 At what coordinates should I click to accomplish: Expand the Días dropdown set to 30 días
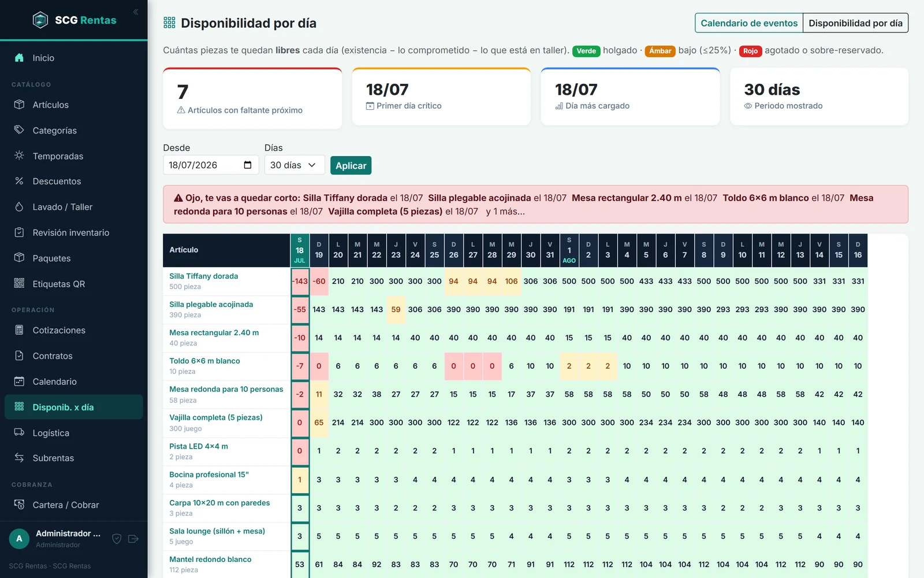[295, 165]
